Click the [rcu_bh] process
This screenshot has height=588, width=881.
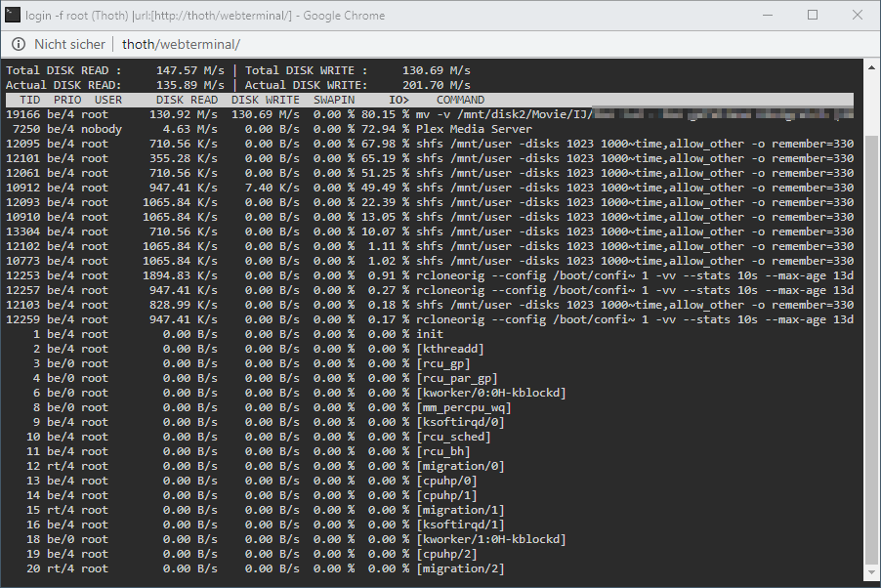[x=443, y=451]
